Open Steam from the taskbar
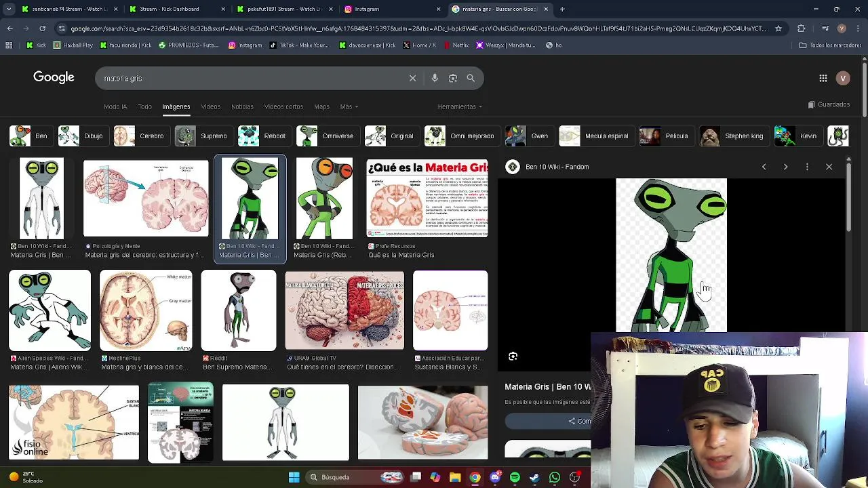Screen dimensions: 868x488 534,477
